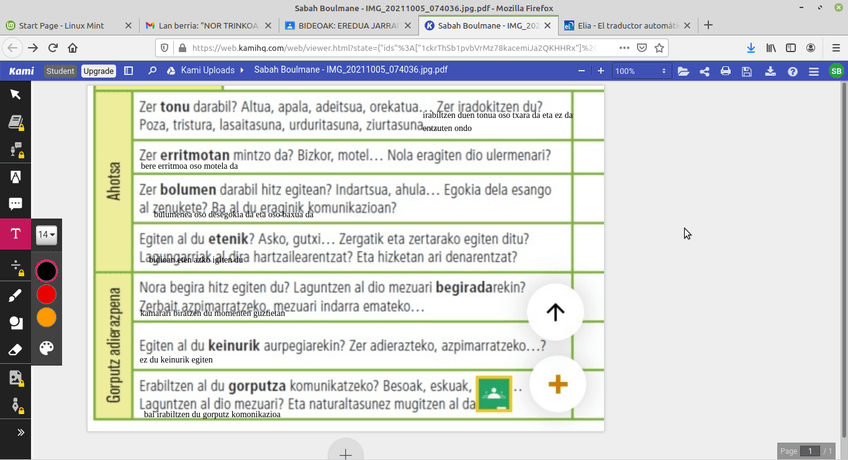Select the Text Box tool

[15, 234]
